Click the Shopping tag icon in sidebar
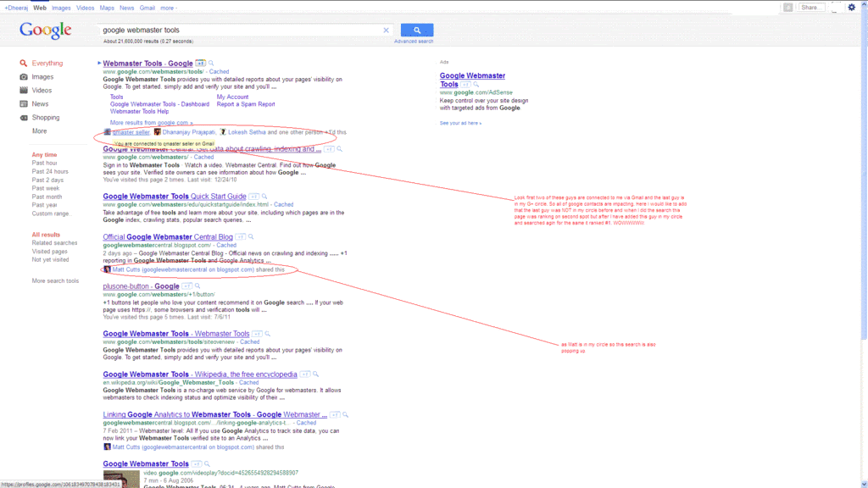 [23, 117]
